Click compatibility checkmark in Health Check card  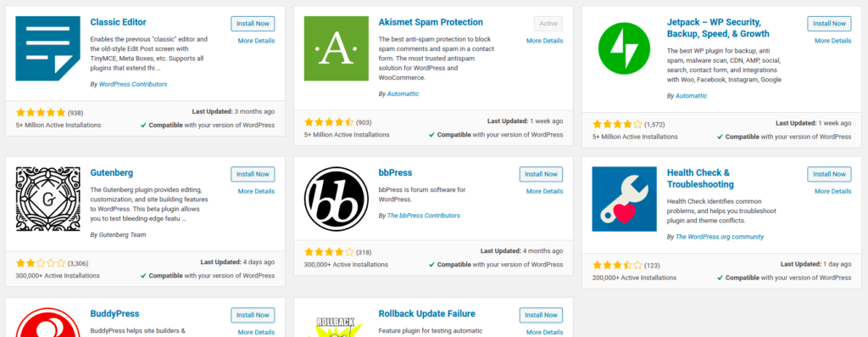click(x=720, y=278)
